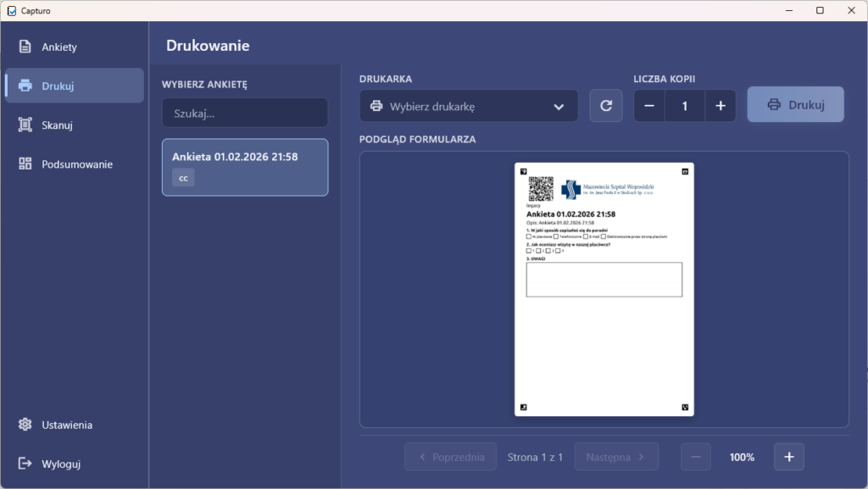The image size is (868, 489).
Task: Zoom out preview with minus button
Action: coord(696,457)
